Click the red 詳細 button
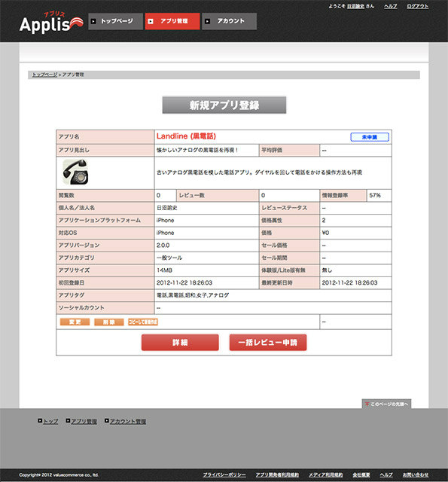 [180, 343]
